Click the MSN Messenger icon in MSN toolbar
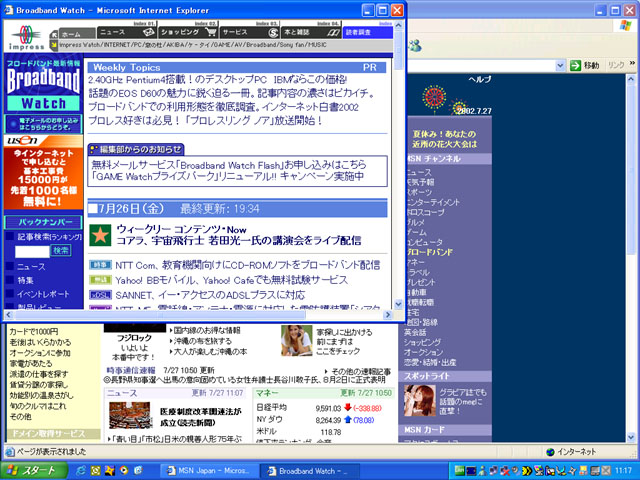 (414, 44)
